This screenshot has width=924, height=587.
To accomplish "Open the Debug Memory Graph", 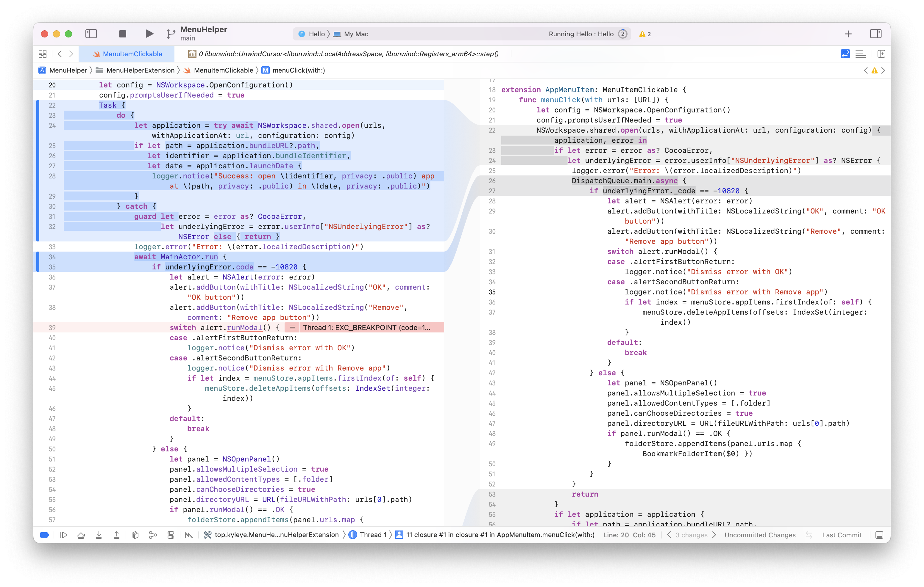I will (x=153, y=535).
